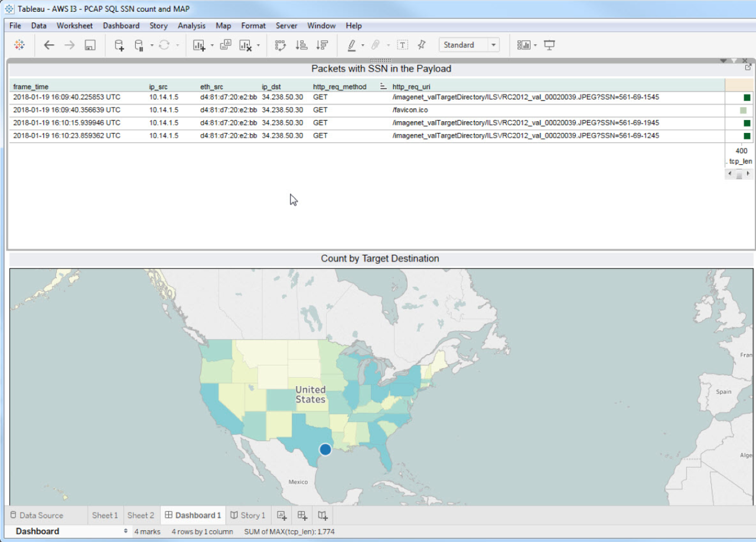Click the Go to Sheet icon
Viewport: 756px width, 542px height.
point(748,67)
